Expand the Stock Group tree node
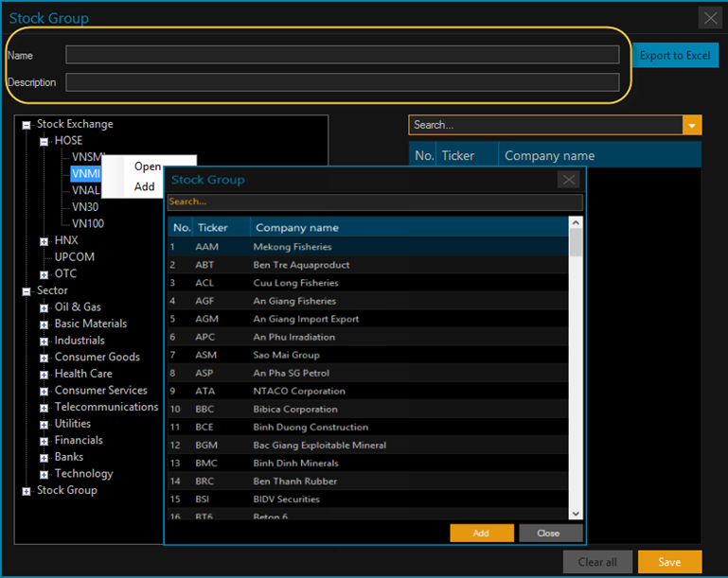 (27, 491)
